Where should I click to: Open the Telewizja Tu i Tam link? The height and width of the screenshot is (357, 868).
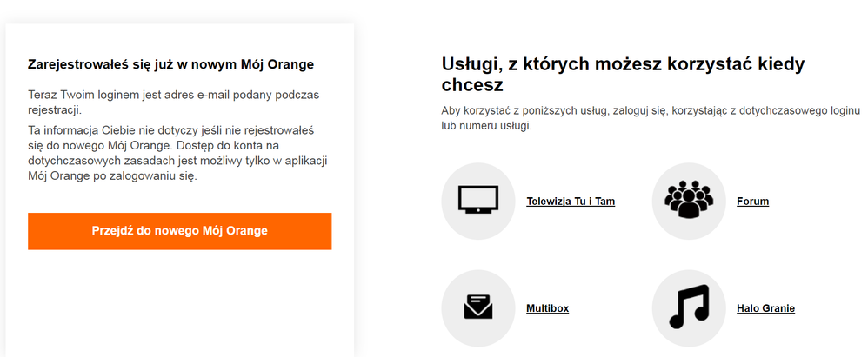pyautogui.click(x=571, y=202)
